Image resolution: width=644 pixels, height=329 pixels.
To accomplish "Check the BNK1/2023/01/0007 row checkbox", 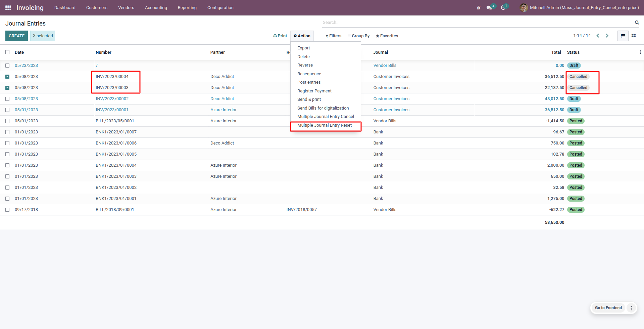I will pos(7,132).
